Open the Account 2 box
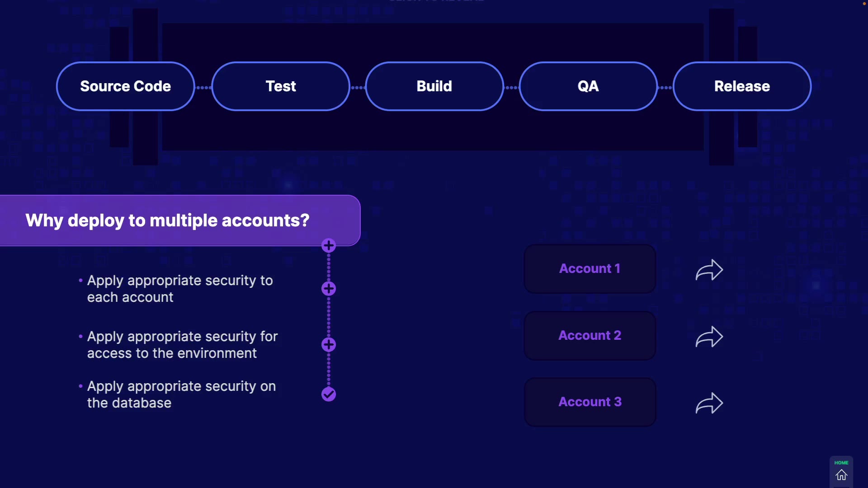Screen dimensions: 868x488 (x=590, y=336)
